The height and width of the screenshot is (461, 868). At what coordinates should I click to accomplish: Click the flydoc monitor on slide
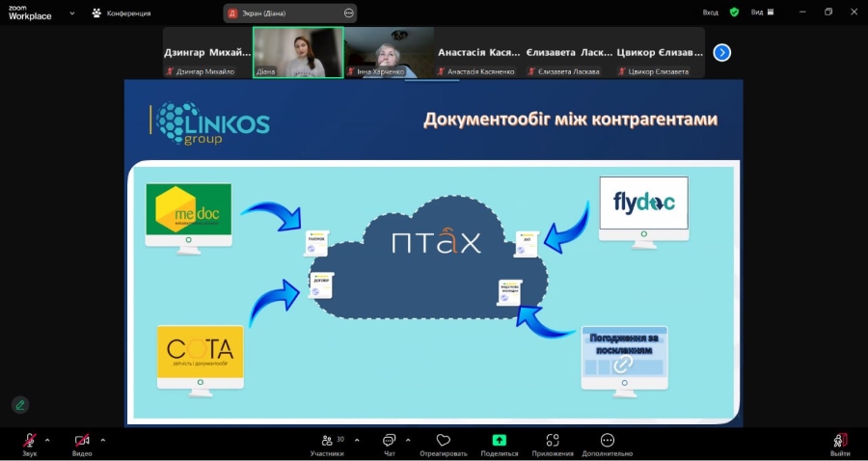point(644,212)
